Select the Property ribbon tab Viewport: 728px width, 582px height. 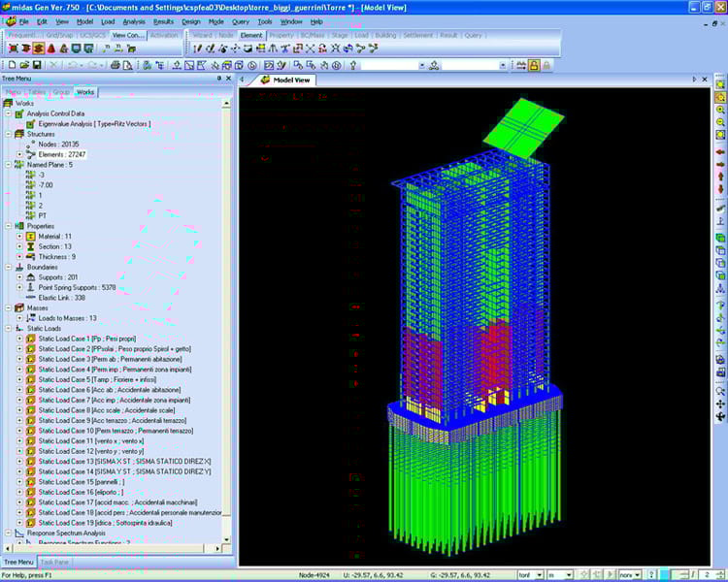[281, 35]
